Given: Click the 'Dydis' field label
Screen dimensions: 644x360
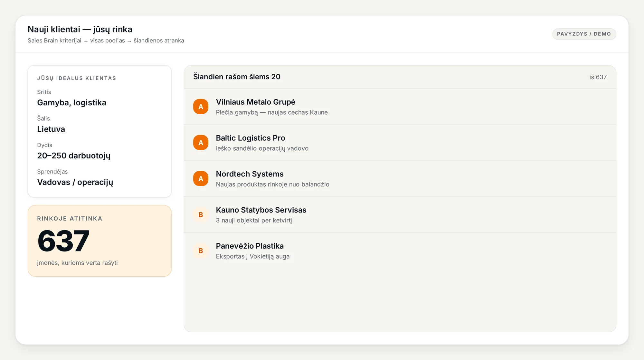Looking at the screenshot, I should (x=44, y=145).
